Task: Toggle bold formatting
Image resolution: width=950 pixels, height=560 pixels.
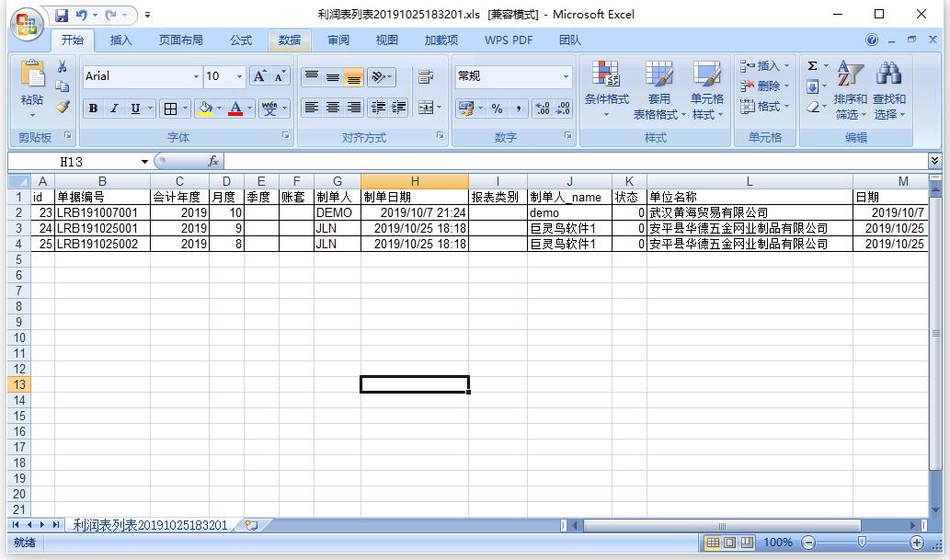Action: click(x=93, y=109)
